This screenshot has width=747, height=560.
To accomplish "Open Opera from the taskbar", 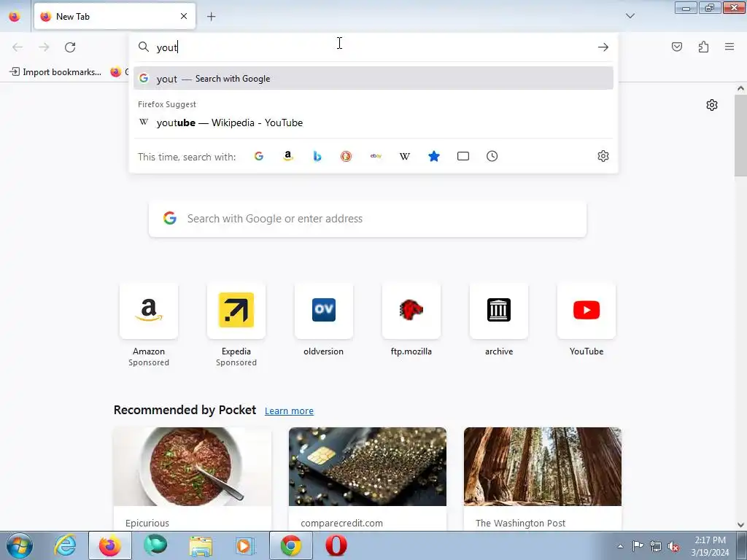I will (x=336, y=545).
